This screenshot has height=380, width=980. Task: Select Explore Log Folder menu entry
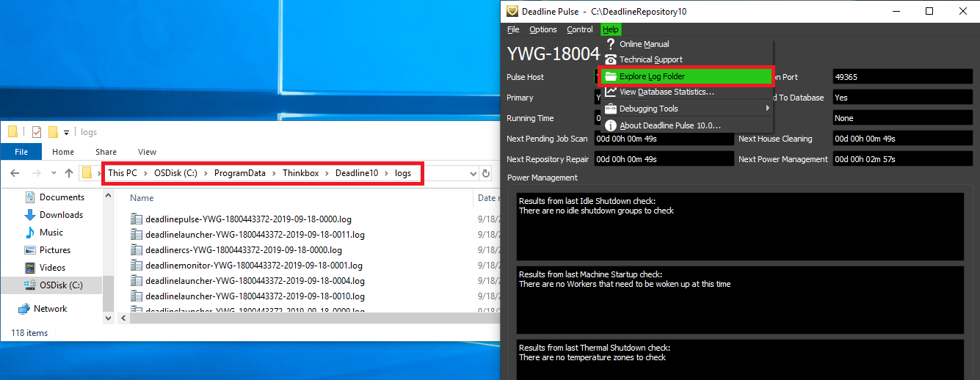[x=652, y=76]
